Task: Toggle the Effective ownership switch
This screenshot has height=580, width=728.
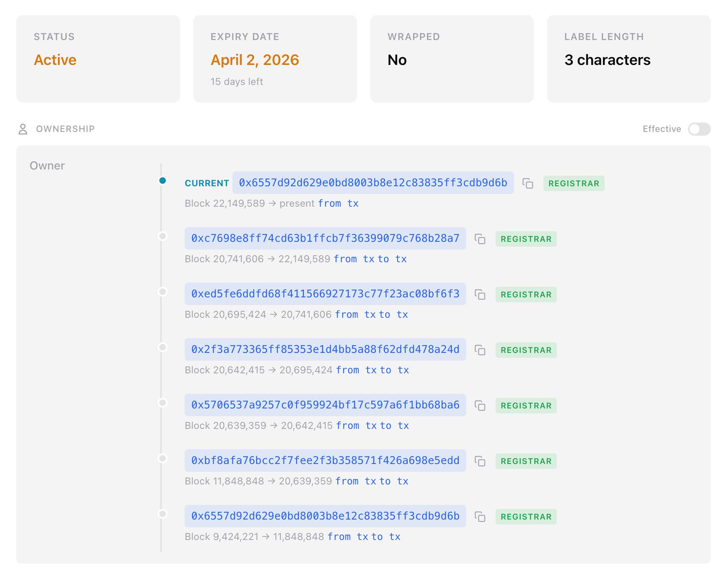Action: [x=699, y=129]
